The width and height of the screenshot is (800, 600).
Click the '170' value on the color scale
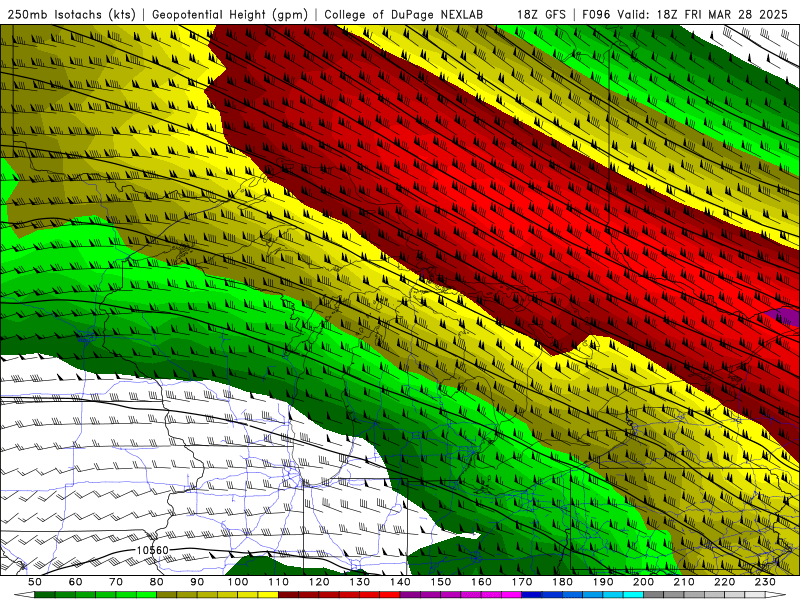click(x=522, y=582)
